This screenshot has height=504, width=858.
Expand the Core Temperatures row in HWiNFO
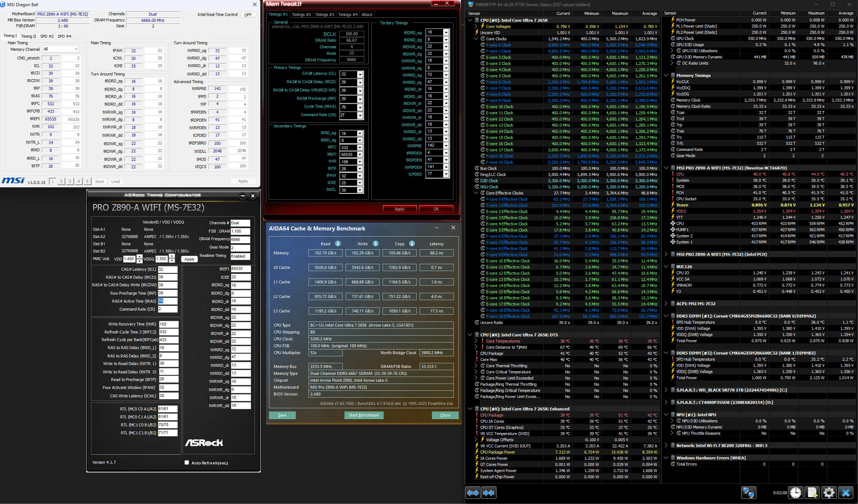[x=476, y=341]
